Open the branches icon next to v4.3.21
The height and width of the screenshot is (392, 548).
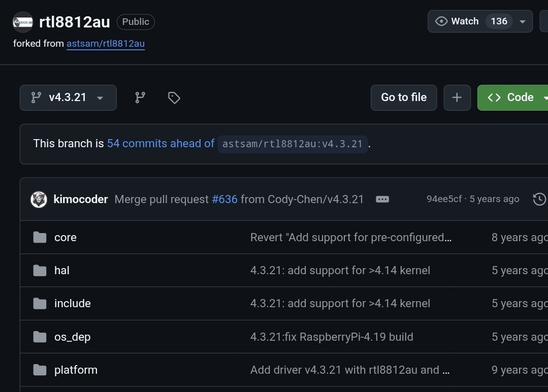click(x=140, y=97)
